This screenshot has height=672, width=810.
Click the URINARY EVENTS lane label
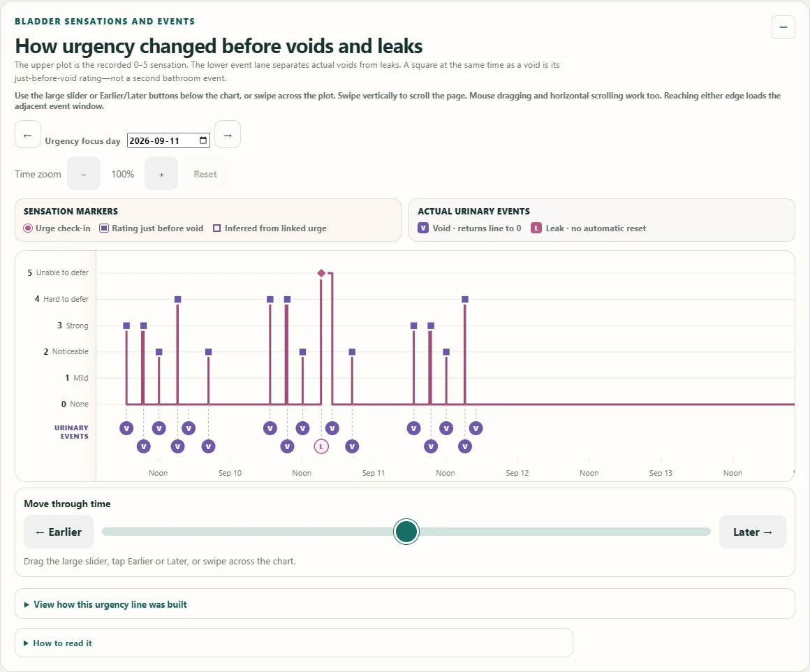tap(71, 432)
